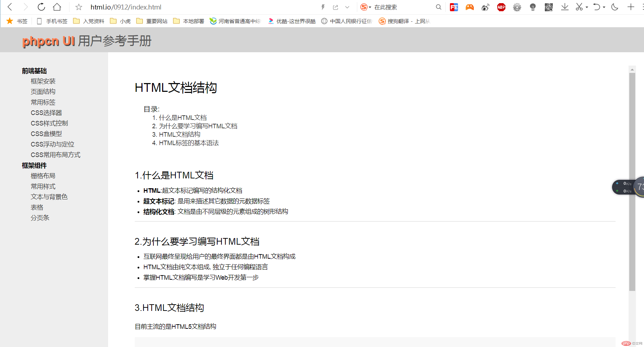Viewport: 644px width, 347px height.
Task: Select 常用样式 in the sidebar
Action: [43, 186]
